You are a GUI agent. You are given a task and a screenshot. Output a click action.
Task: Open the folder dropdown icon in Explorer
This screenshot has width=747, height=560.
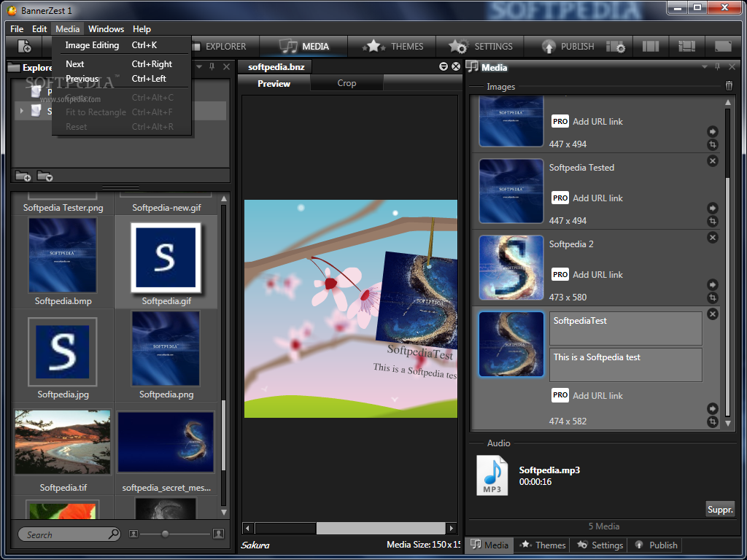pyautogui.click(x=44, y=176)
